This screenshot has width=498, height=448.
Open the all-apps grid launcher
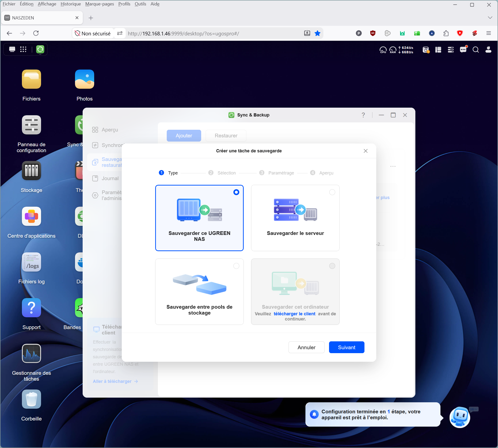(23, 49)
